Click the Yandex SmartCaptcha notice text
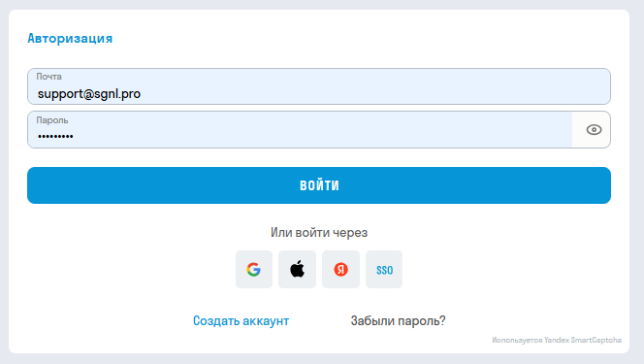The width and height of the screenshot is (644, 364). coord(557,340)
